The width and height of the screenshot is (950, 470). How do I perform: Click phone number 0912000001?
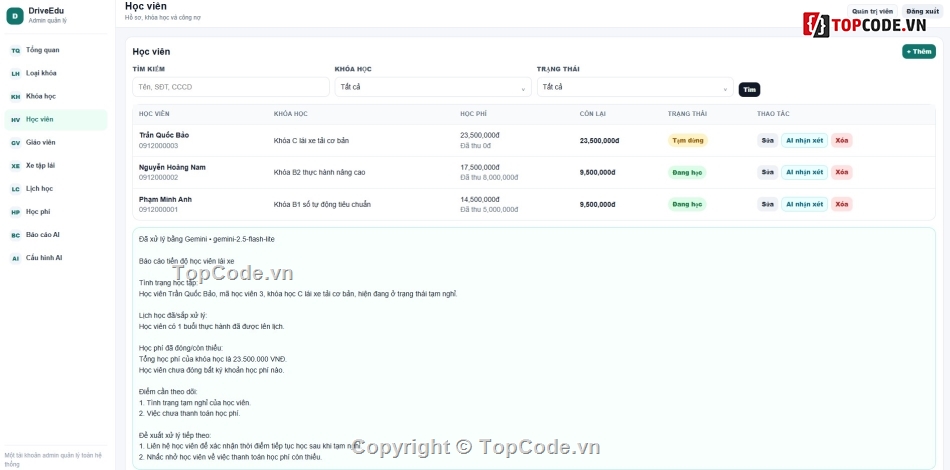158,210
